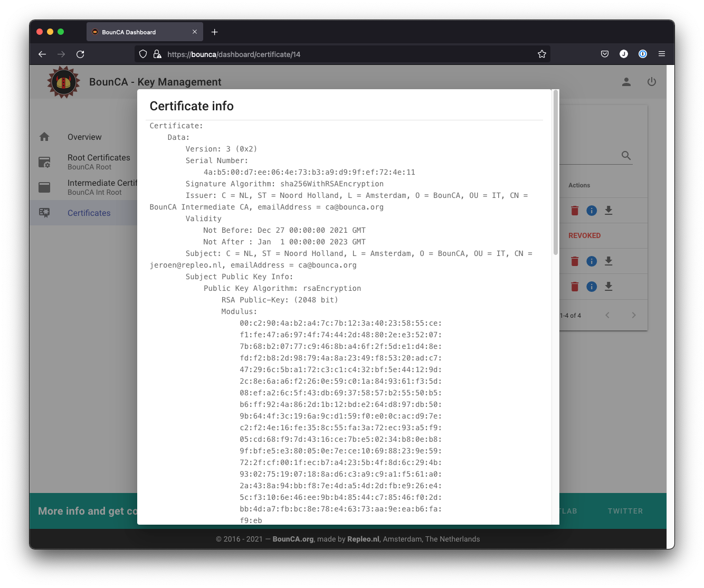
Task: Click the Public Key Algorithm rsaEncryption line
Action: [282, 288]
